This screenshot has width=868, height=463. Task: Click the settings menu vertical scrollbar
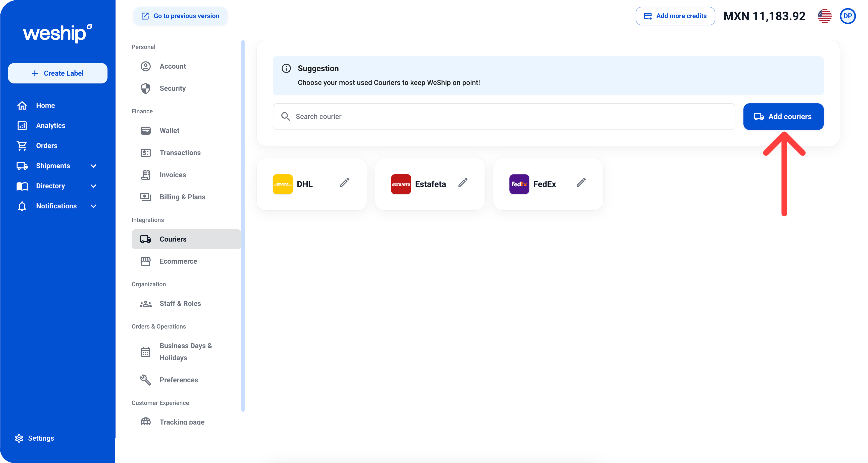(x=243, y=226)
